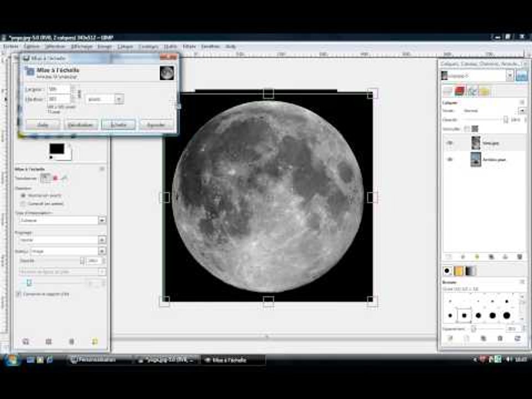The width and height of the screenshot is (532, 399).
Task: Duplicate the layer using the layers panel button
Action: pyautogui.click(x=491, y=257)
